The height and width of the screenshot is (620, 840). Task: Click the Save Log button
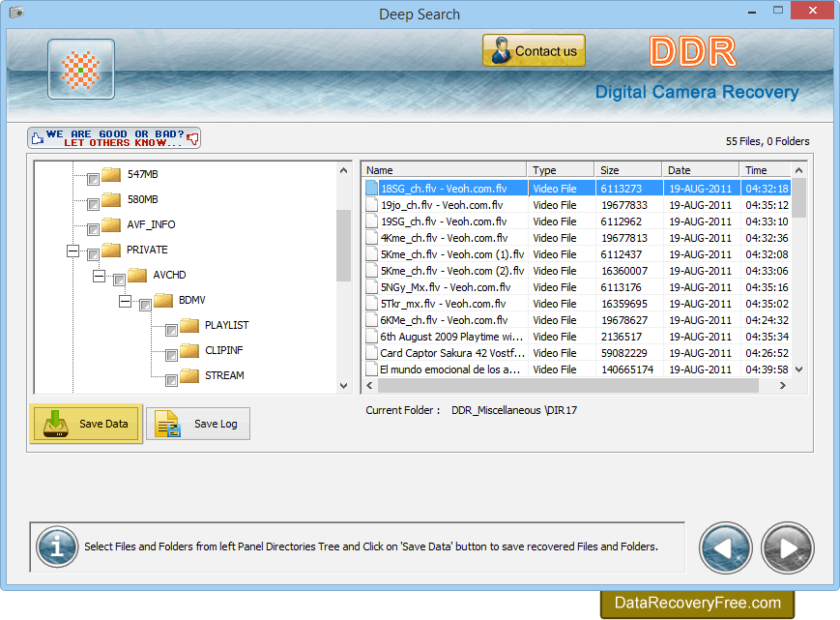[198, 424]
